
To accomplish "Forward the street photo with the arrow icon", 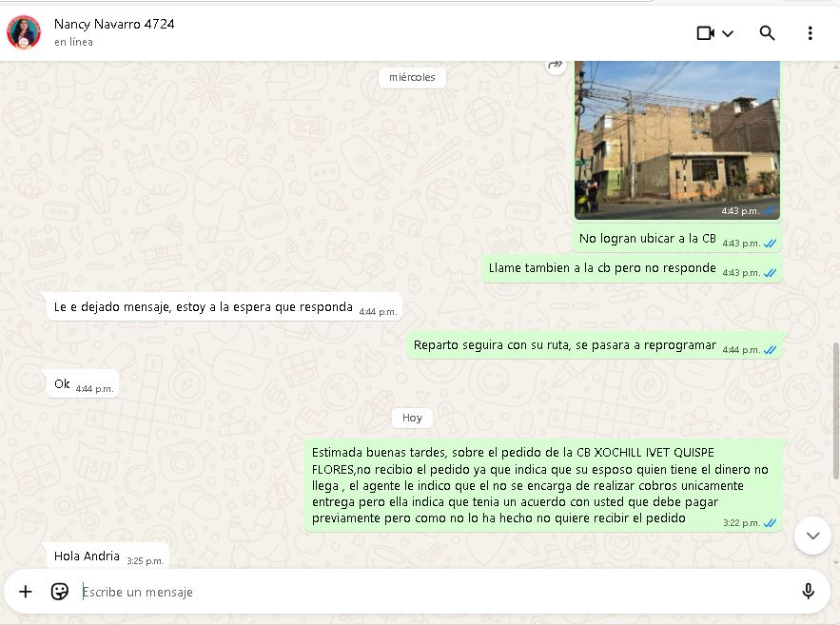I will point(556,66).
